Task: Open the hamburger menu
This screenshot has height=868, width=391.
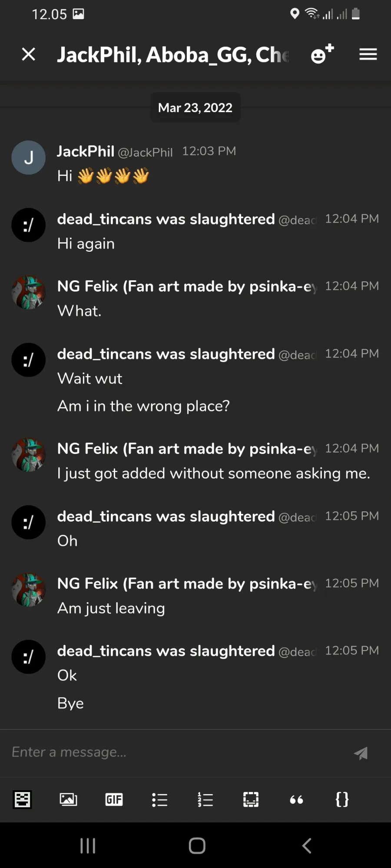Action: point(368,55)
